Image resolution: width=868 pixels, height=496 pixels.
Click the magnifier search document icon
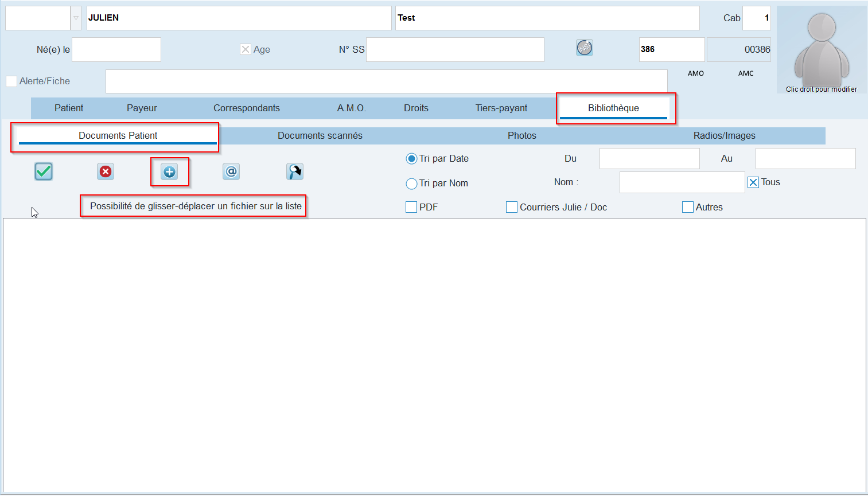[x=295, y=171]
